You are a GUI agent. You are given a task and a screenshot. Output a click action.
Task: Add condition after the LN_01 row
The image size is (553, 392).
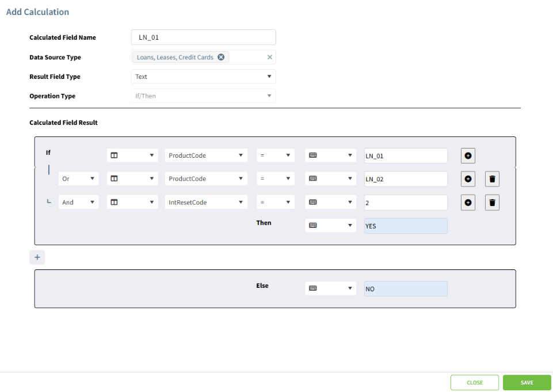click(468, 155)
